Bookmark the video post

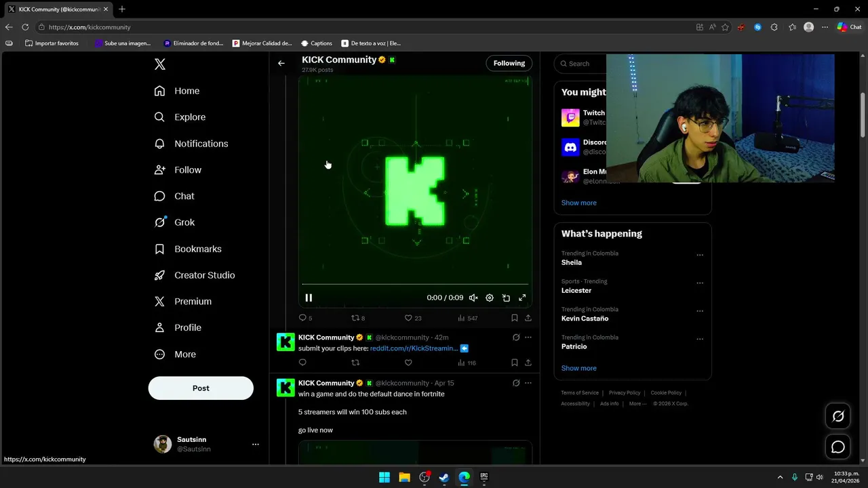click(515, 318)
